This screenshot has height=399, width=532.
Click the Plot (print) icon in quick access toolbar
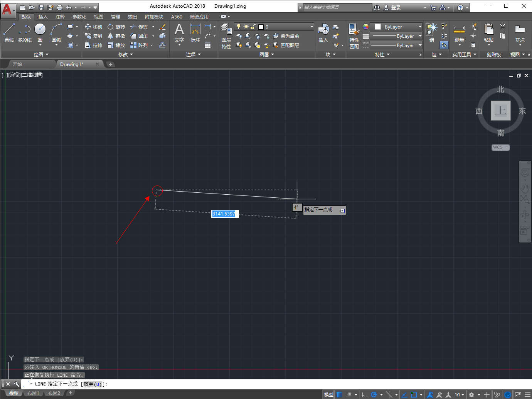(x=60, y=7)
